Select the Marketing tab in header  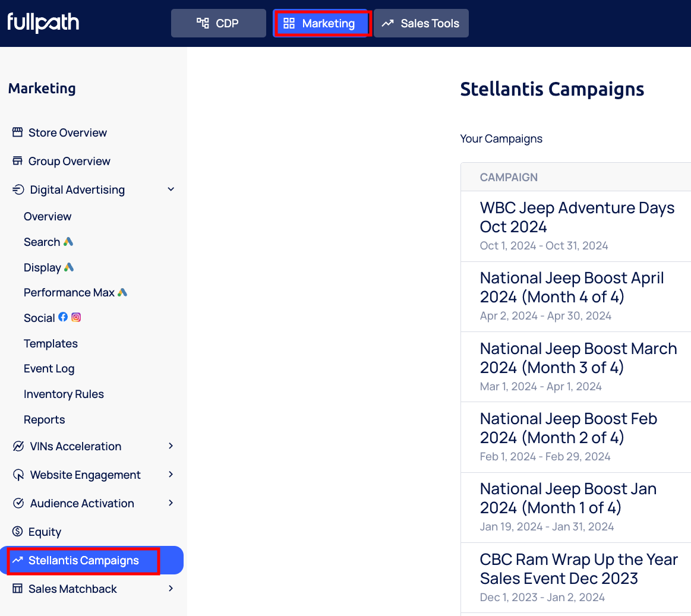pyautogui.click(x=321, y=23)
